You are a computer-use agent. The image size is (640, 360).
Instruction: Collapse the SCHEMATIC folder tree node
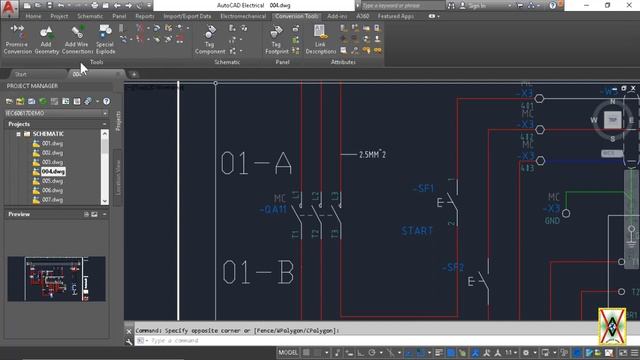[18, 134]
